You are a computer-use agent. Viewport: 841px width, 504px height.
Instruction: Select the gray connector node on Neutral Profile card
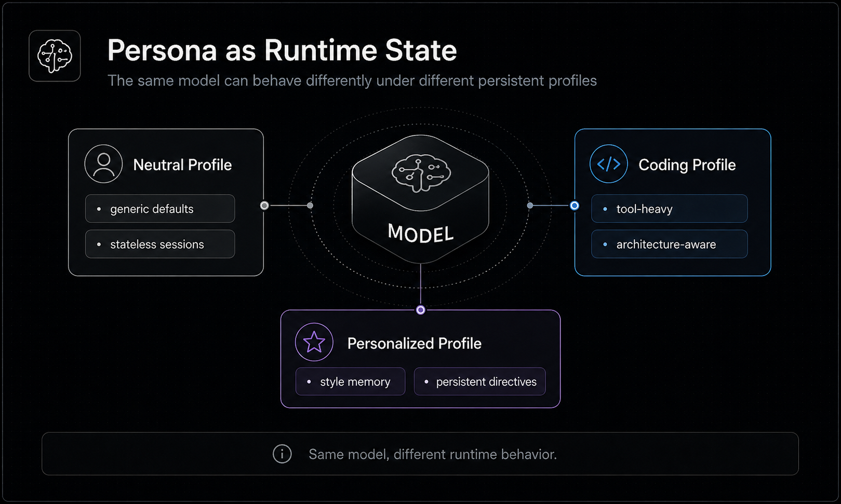click(264, 206)
